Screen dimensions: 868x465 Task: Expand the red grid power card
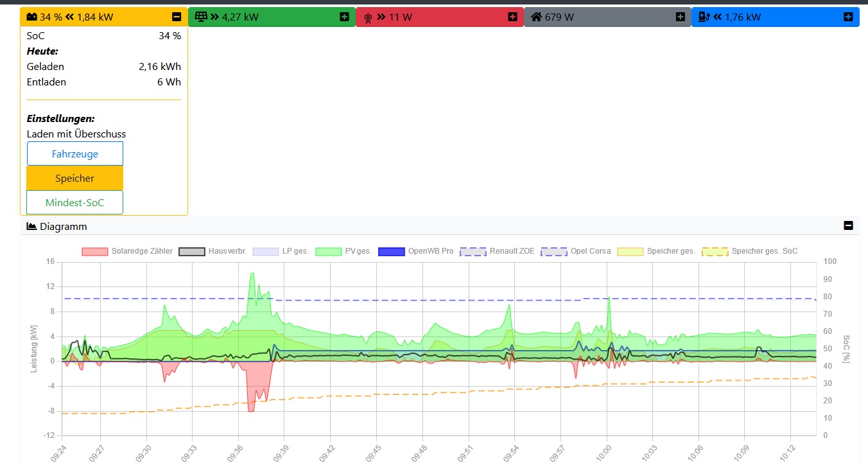[x=512, y=17]
